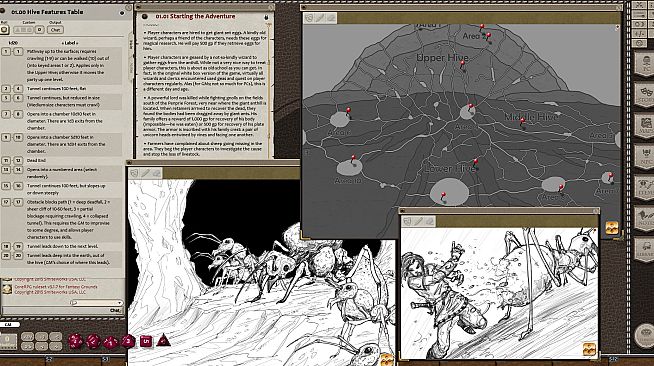Roll on the Hive Features Table
Image resolution: width=654 pixels, height=366 pixels.
(5, 30)
